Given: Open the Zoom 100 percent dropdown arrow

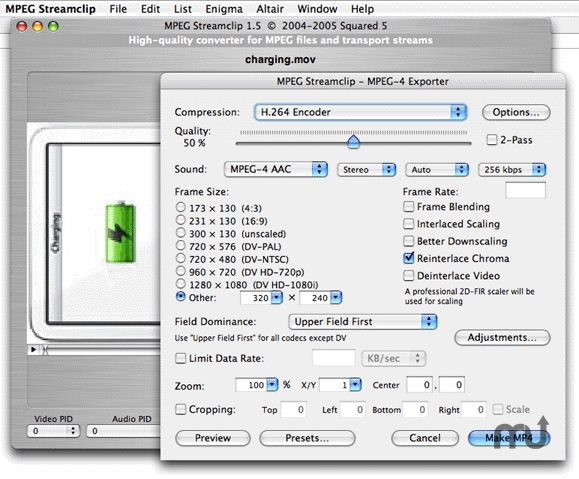Looking at the screenshot, I should (272, 385).
